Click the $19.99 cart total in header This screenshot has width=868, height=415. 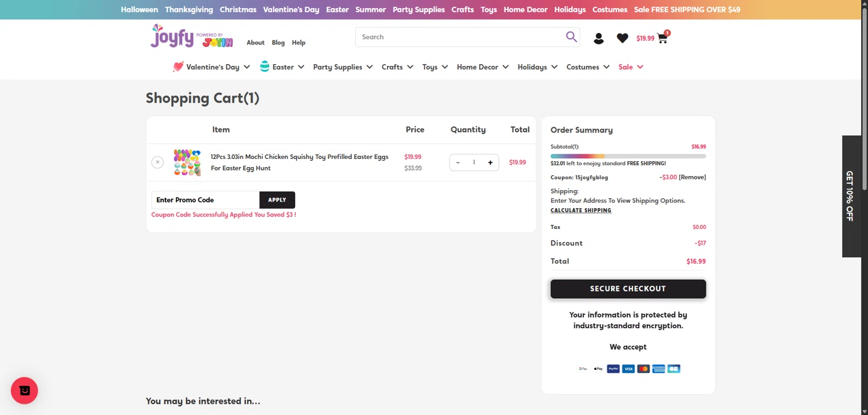[x=645, y=39]
